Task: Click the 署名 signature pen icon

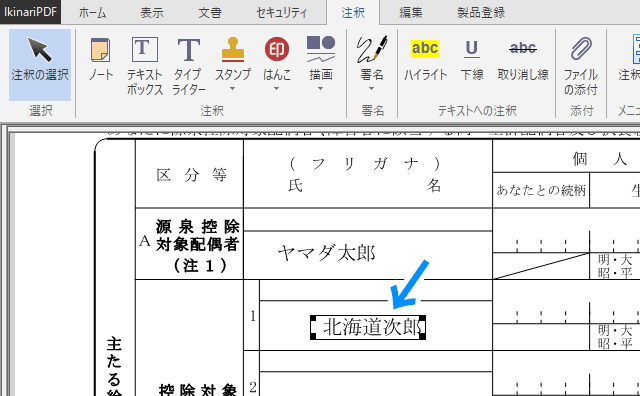Action: click(371, 49)
